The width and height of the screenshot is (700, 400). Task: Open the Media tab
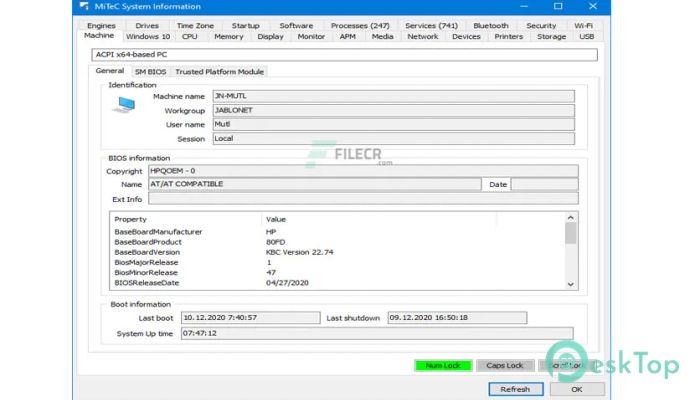pos(383,37)
